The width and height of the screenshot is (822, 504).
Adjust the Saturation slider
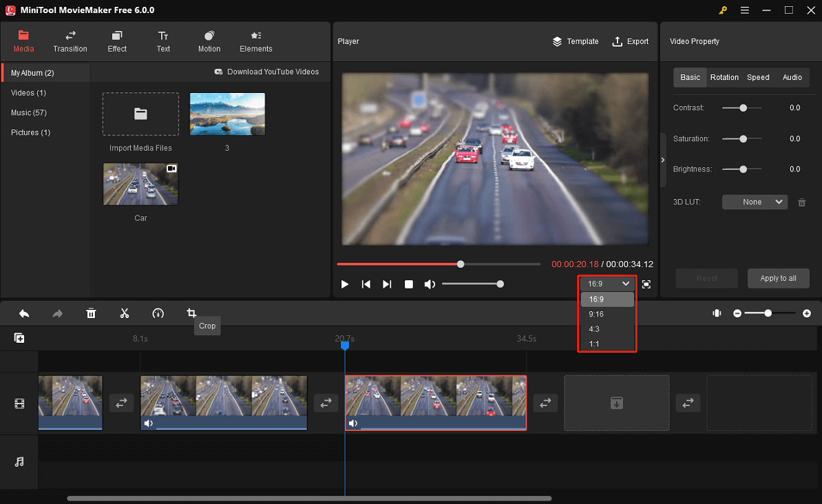click(741, 139)
